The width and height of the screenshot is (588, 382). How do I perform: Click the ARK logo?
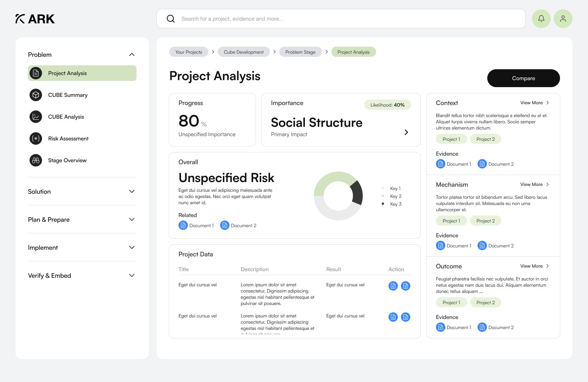click(35, 19)
